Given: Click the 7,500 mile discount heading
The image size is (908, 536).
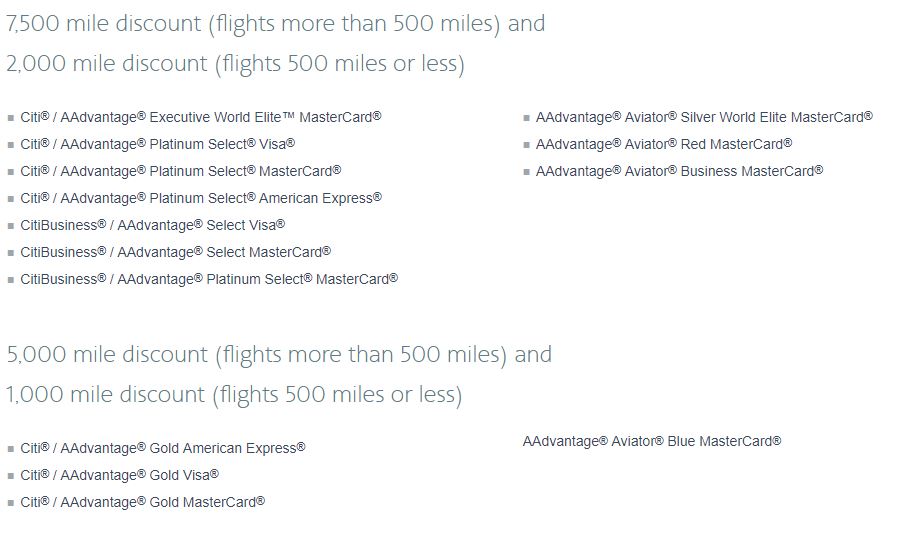Looking at the screenshot, I should point(275,23).
